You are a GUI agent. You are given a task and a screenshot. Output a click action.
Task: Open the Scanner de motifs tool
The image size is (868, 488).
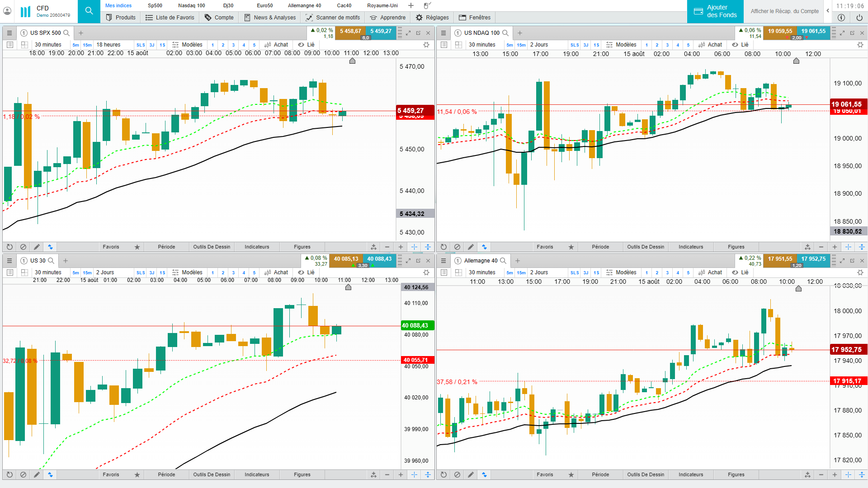[333, 18]
